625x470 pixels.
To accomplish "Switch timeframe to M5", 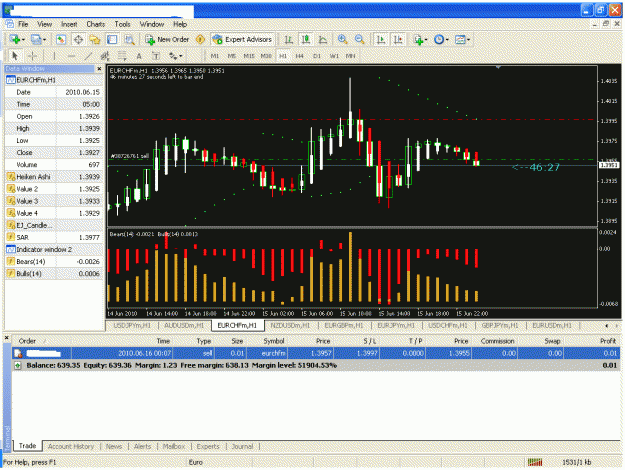I will 232,56.
